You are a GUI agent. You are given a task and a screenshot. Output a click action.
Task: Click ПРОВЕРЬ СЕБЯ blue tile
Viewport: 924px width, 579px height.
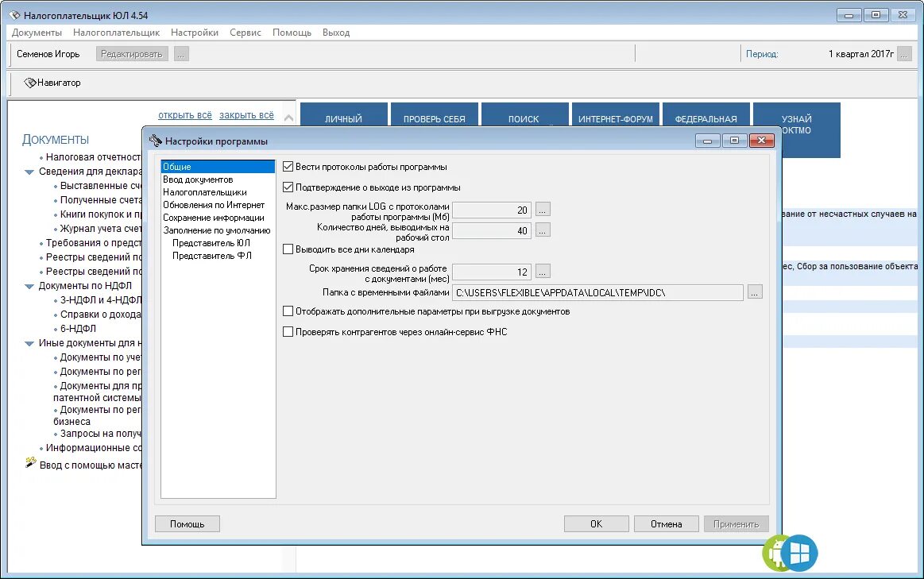pyautogui.click(x=435, y=114)
